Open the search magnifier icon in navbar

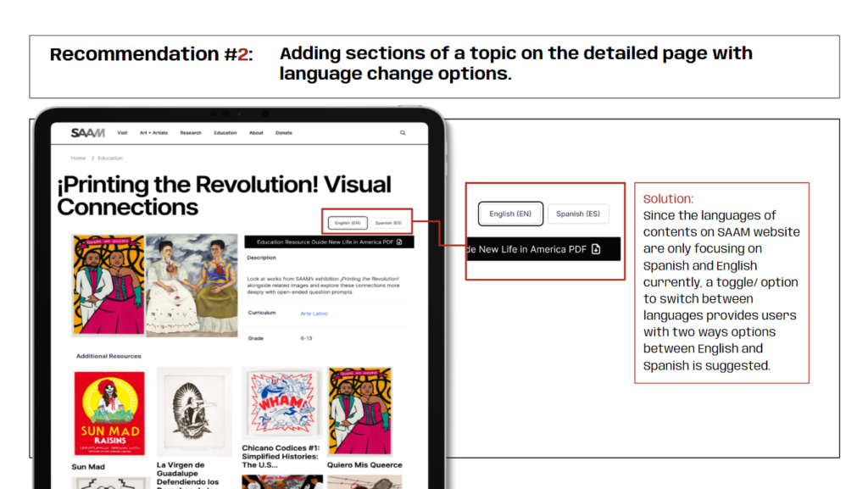point(403,133)
